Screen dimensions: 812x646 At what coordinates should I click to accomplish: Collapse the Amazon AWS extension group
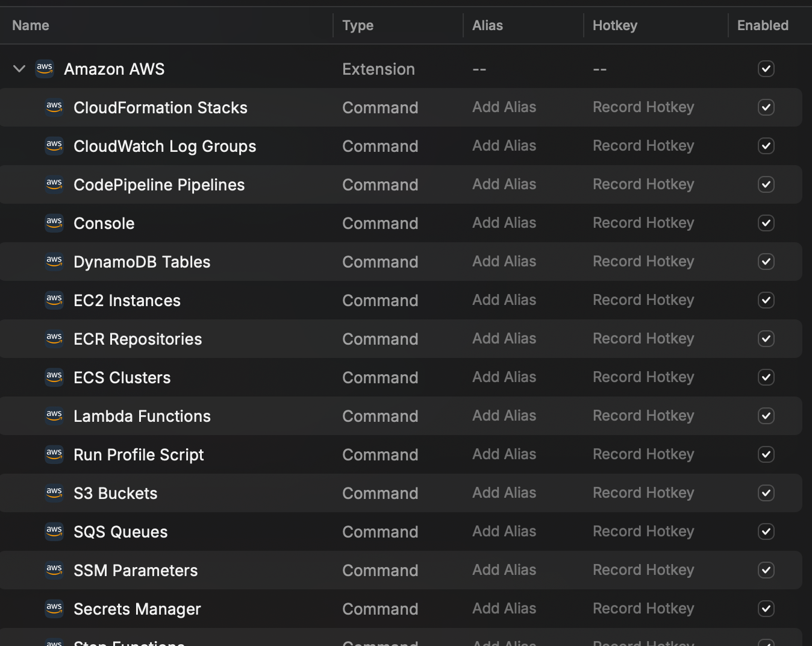tap(19, 69)
